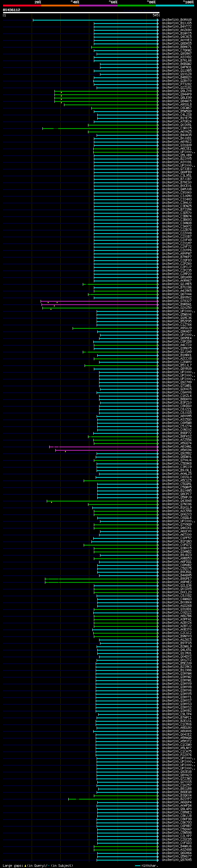The image size is (197, 868).
Task: Click the purple alignment bar for UniRef100_O78327
Action: tap(100, 301)
